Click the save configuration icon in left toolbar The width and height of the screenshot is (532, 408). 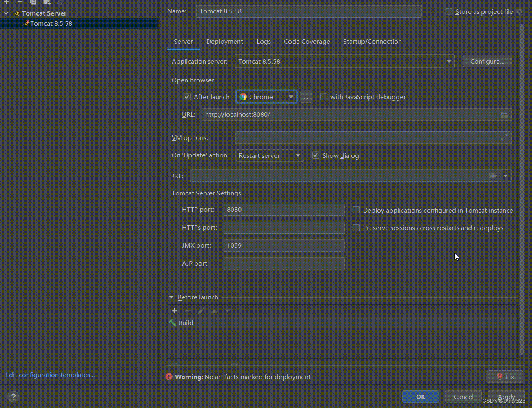(47, 2)
